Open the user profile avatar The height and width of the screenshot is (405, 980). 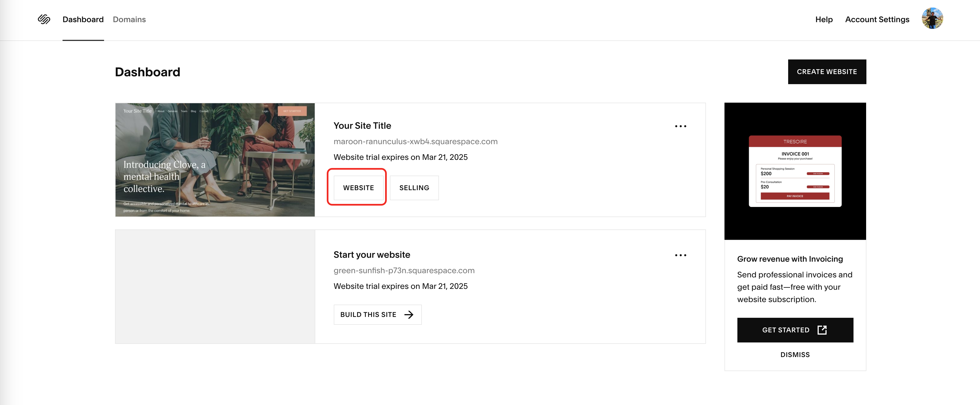[932, 19]
